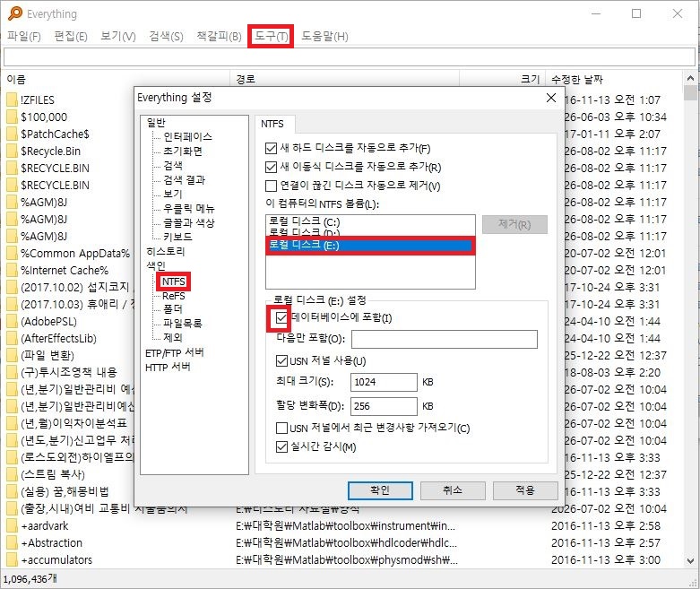Click folder icon of (구)투시조영책 내용

coord(12,372)
